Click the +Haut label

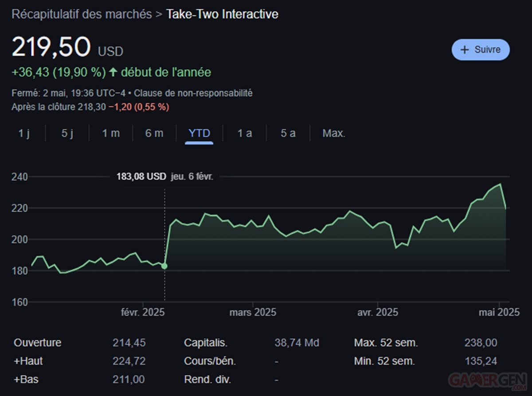(28, 361)
